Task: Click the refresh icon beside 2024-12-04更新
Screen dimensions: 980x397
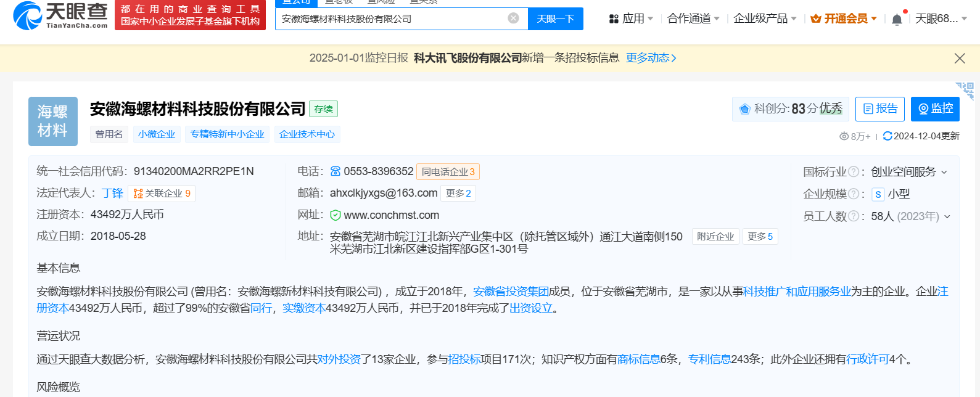Action: (887, 136)
